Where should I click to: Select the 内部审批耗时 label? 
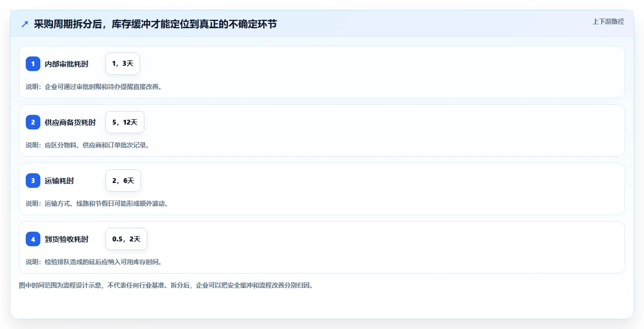coord(67,64)
